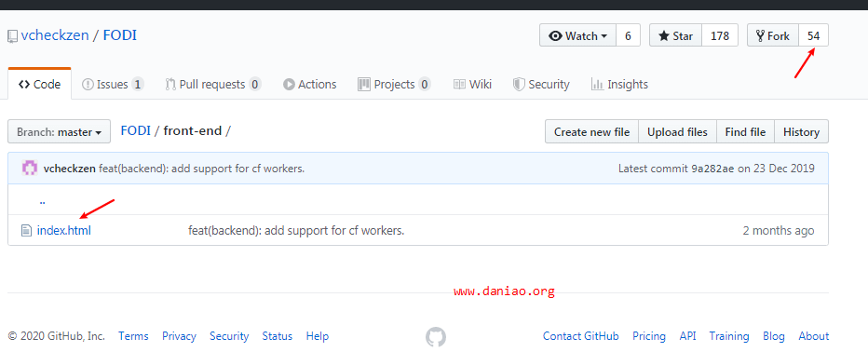
Task: Open the Branch: master dropdown
Action: pos(59,131)
